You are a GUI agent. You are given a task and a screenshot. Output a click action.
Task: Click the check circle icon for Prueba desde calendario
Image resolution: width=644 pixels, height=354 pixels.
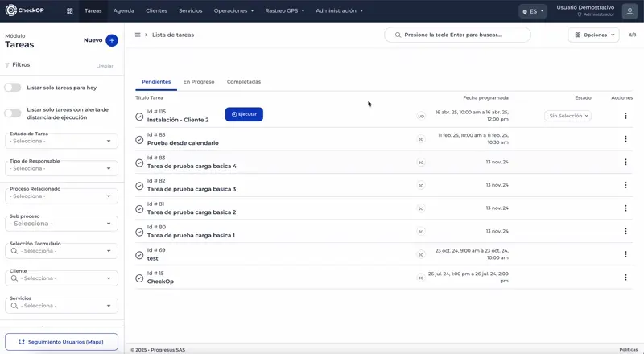point(139,140)
